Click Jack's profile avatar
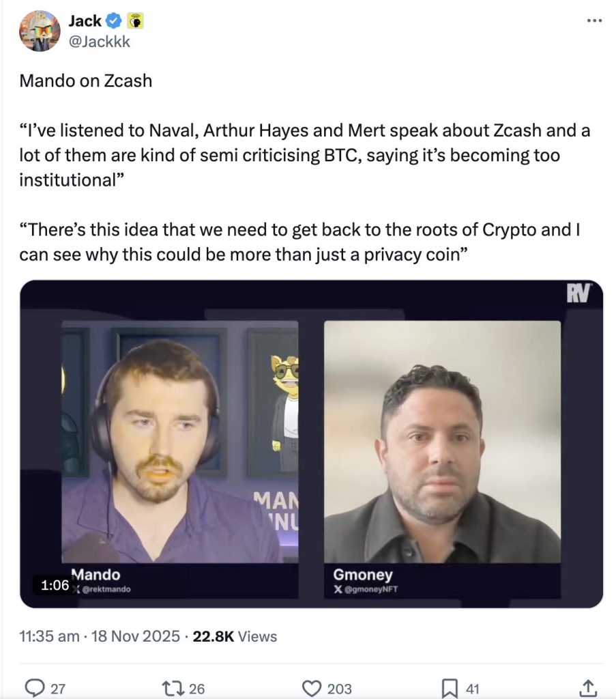 coord(40,31)
